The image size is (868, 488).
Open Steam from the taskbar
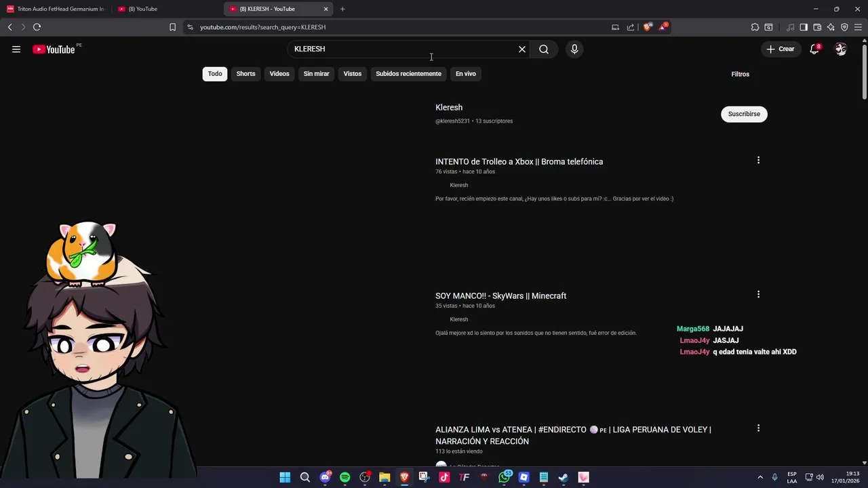(564, 477)
